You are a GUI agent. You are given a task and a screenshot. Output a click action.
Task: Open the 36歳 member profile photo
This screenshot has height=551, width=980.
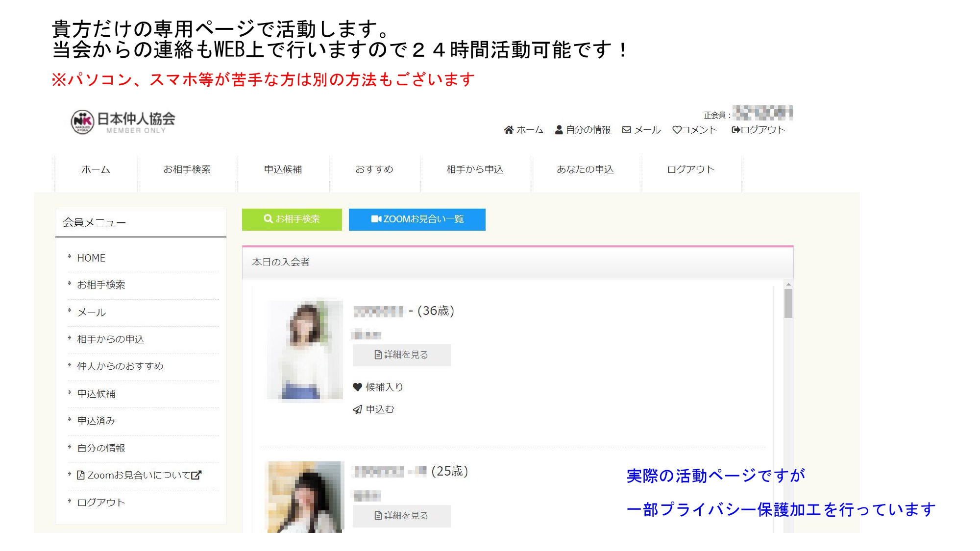click(x=305, y=350)
